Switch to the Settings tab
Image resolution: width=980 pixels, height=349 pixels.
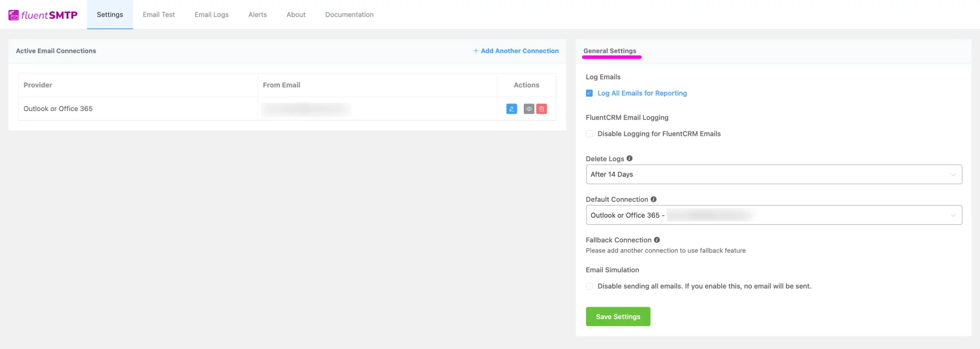110,15
